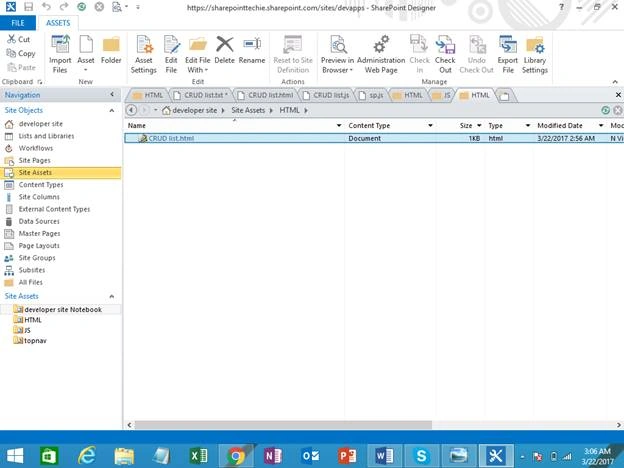This screenshot has height=468, width=624.
Task: Collapse the ribbon with the arrow
Action: [615, 82]
